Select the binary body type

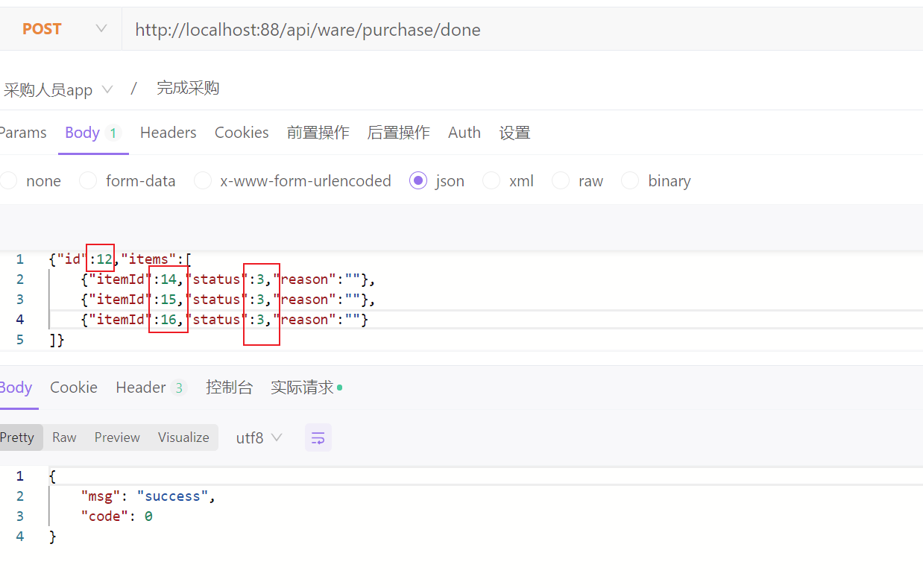pos(656,181)
